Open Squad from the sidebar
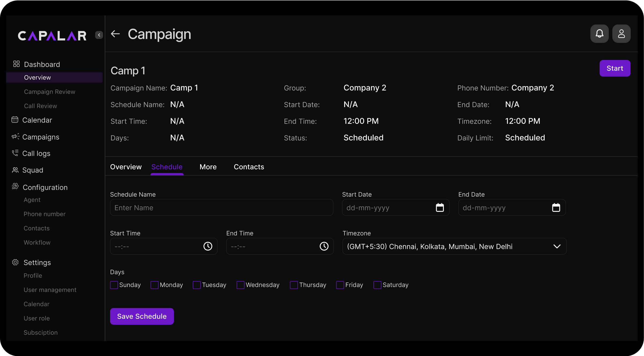Viewport: 644px width, 356px height. (x=32, y=170)
